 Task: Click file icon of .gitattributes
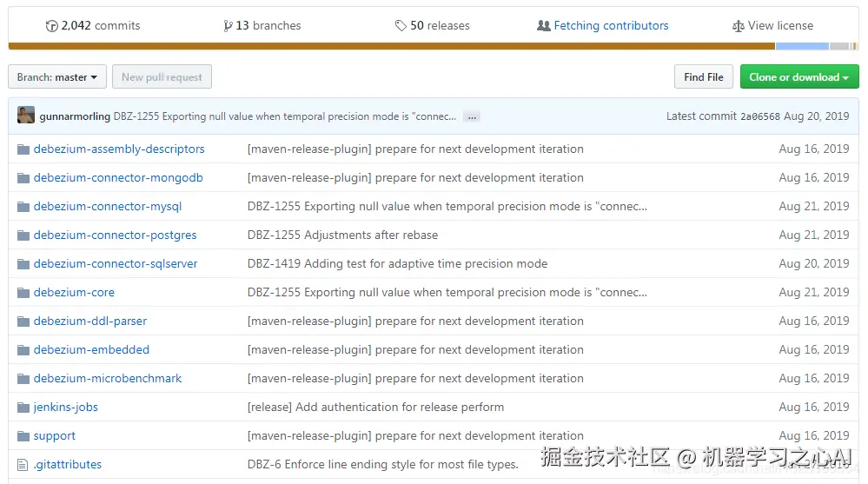pos(23,465)
